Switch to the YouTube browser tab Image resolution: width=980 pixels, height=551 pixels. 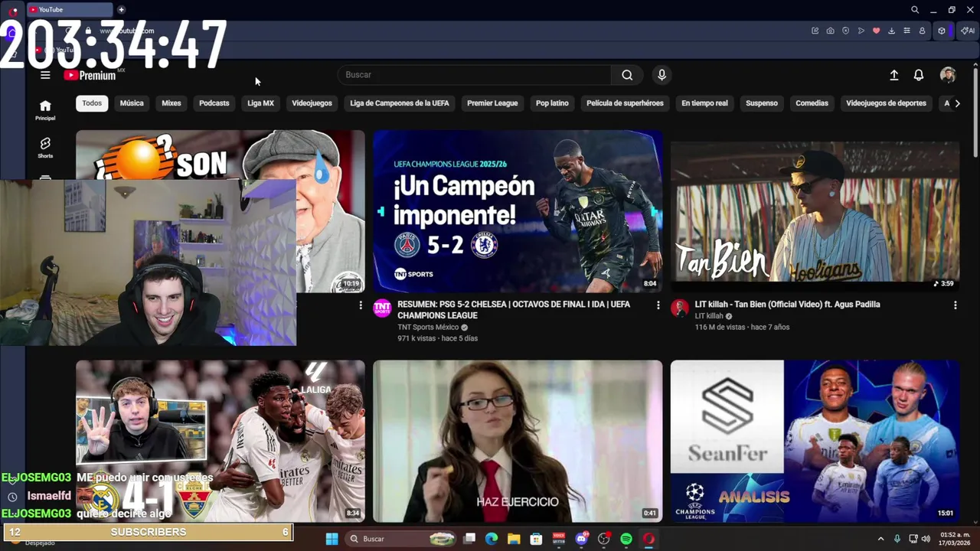click(x=69, y=10)
